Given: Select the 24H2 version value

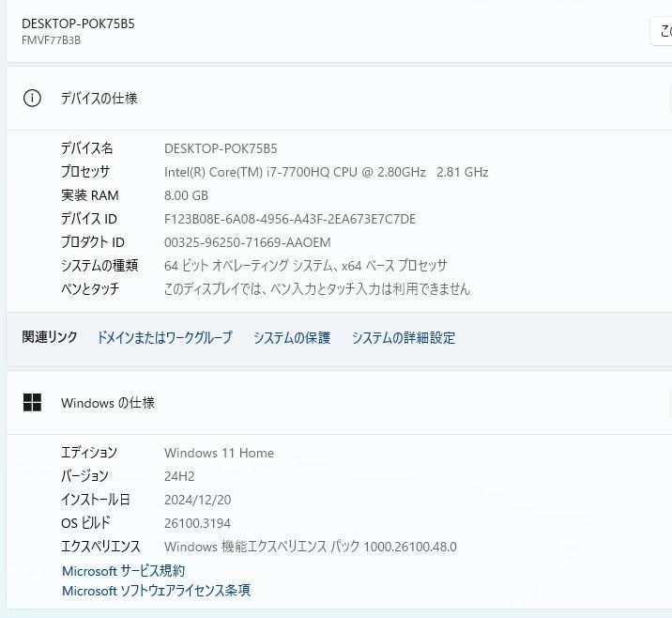Looking at the screenshot, I should coord(179,476).
